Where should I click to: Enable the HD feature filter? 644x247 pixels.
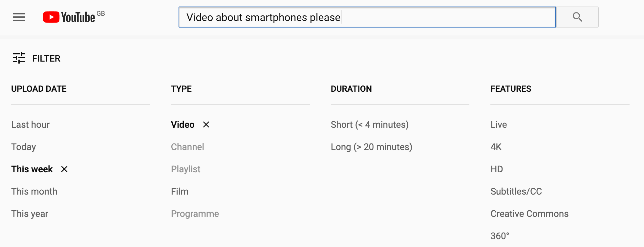coord(496,169)
